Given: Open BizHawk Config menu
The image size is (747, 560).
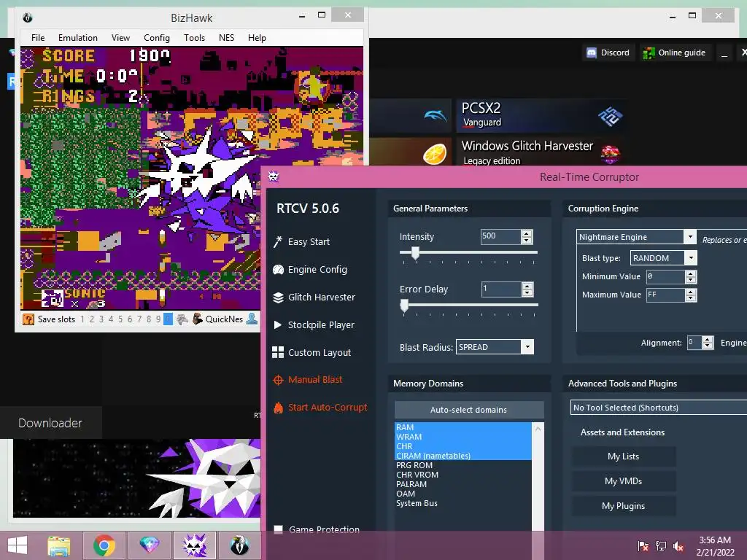Looking at the screenshot, I should tap(157, 38).
